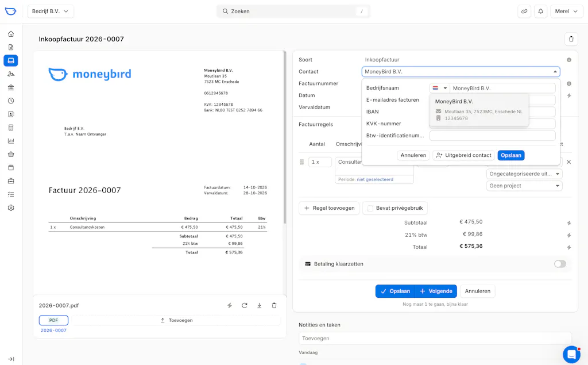Open the Geen project dropdown
The width and height of the screenshot is (588, 365).
tap(524, 186)
